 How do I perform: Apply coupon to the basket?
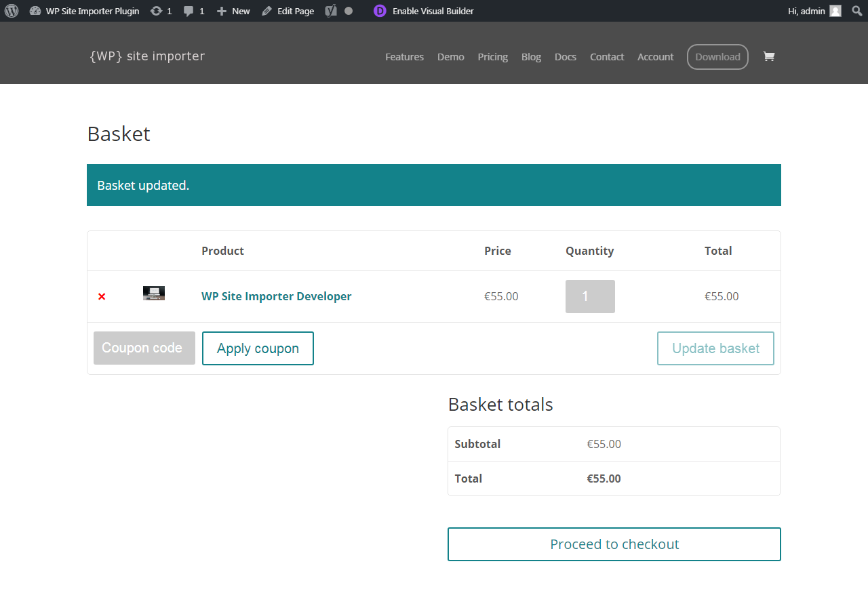click(x=258, y=348)
